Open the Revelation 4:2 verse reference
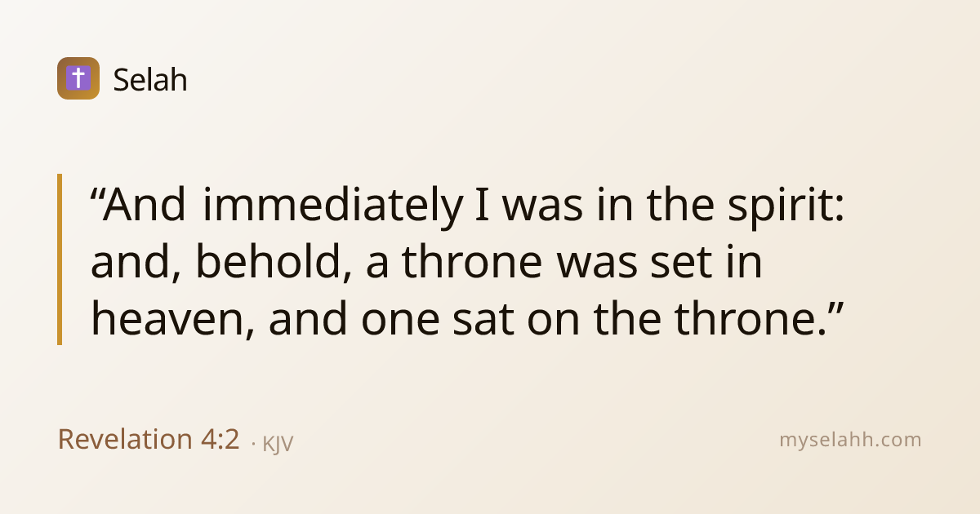 pyautogui.click(x=149, y=440)
